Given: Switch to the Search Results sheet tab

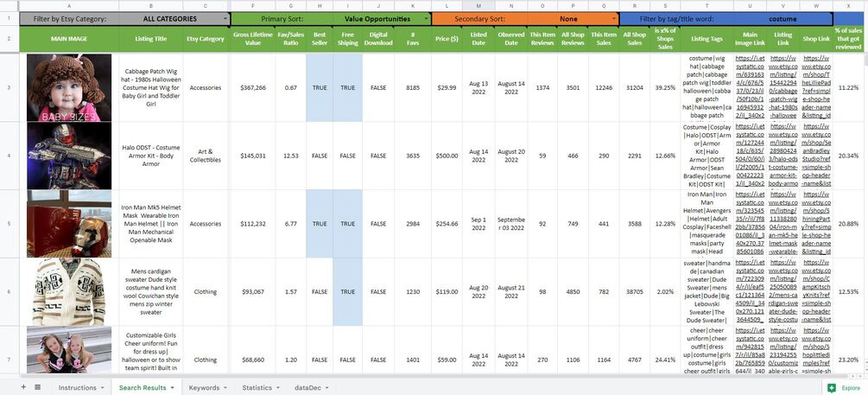Looking at the screenshot, I should click(x=143, y=388).
